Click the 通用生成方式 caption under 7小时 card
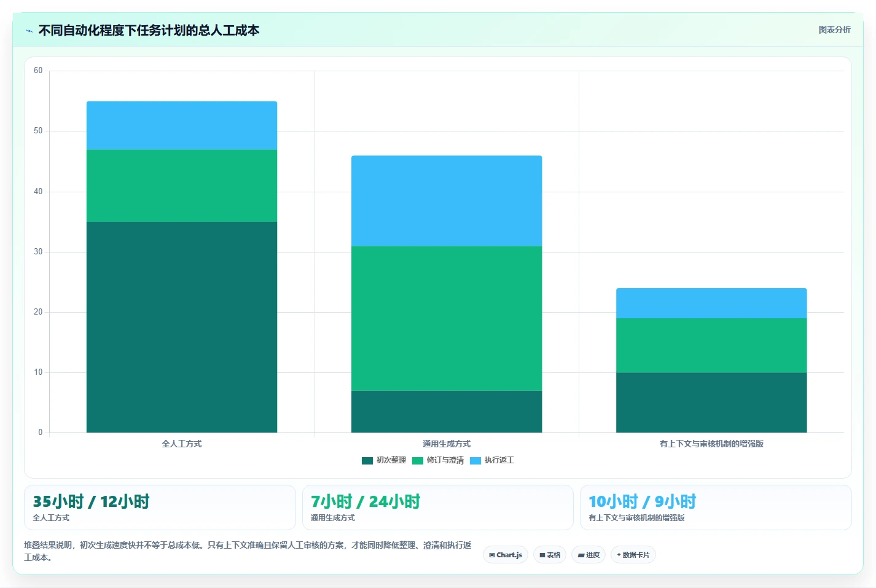Screen dimensions: 876x588 [x=332, y=518]
